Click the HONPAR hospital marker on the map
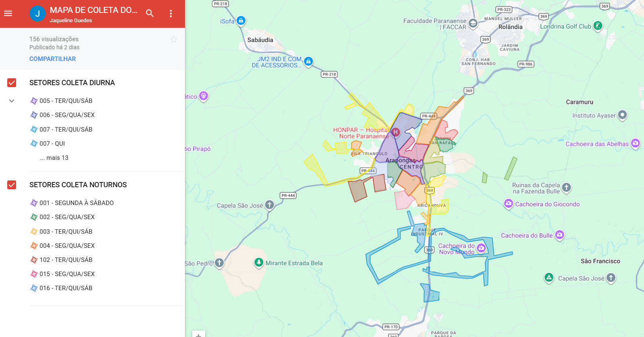The image size is (644, 337). pyautogui.click(x=396, y=132)
